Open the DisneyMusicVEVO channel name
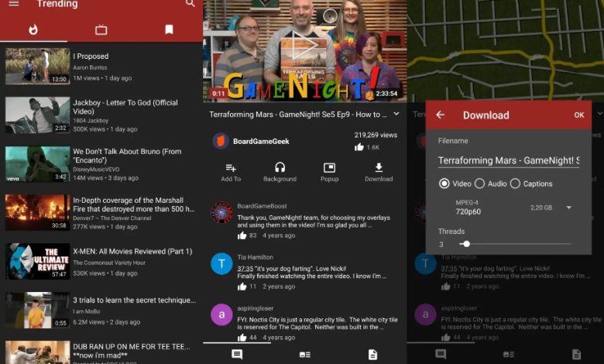This screenshot has width=604, height=364. coord(96,169)
